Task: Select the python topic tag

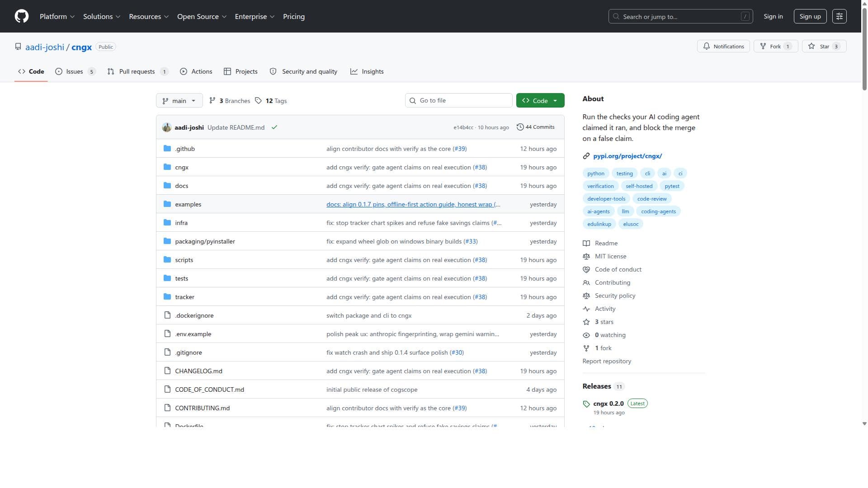Action: 596,173
